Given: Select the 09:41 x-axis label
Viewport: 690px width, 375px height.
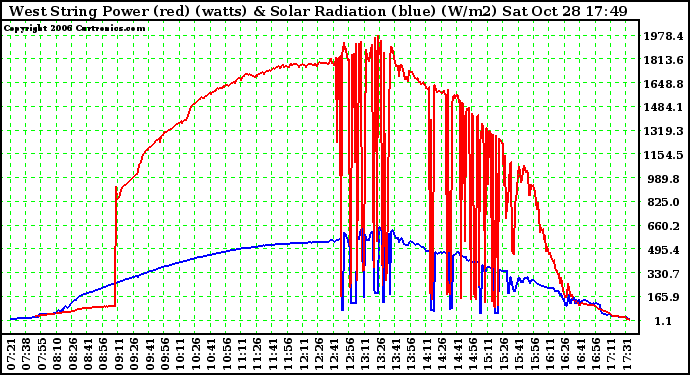Looking at the screenshot, I should 150,354.
